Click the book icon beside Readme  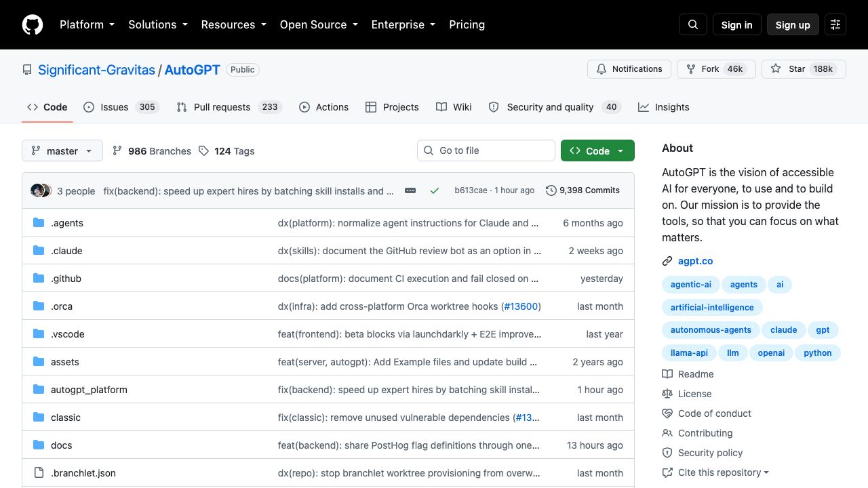click(667, 374)
